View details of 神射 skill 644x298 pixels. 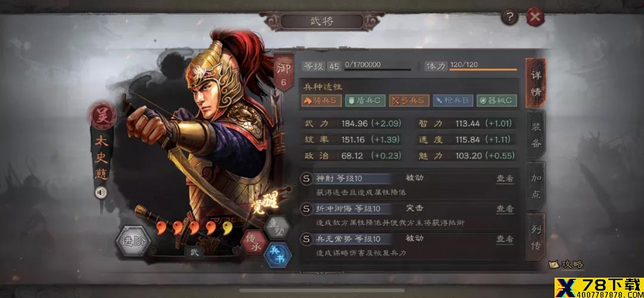[x=505, y=179]
